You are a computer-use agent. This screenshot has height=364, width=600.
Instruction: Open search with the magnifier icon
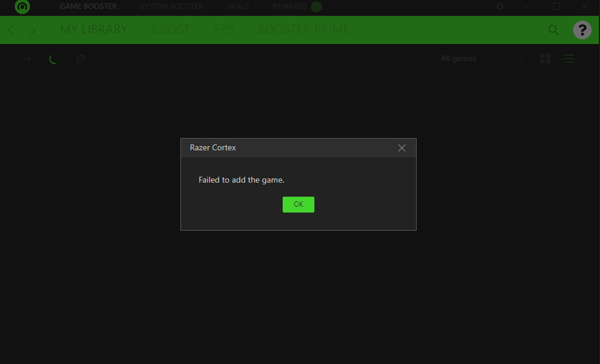click(554, 30)
